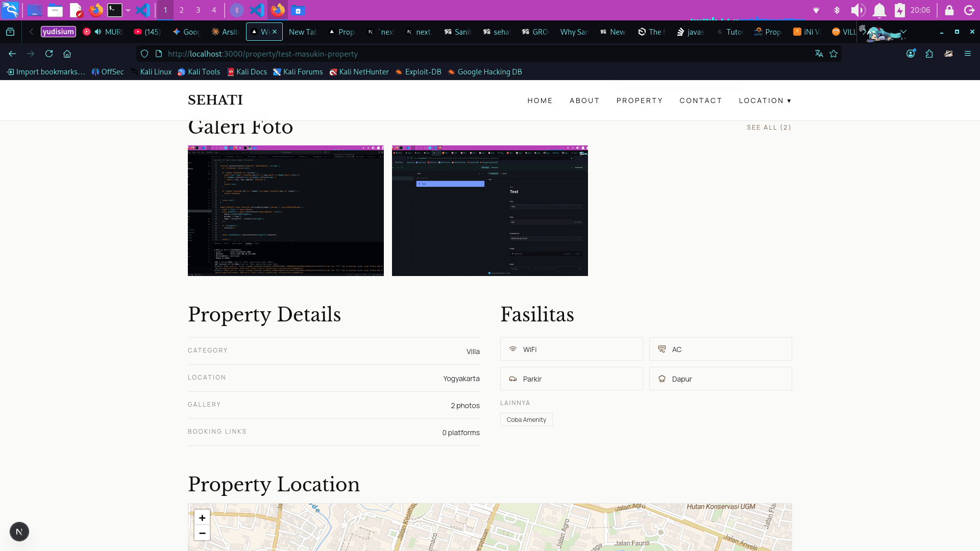Open the Firefox hamburger menu
Viewport: 980px width, 551px height.
tap(968, 54)
